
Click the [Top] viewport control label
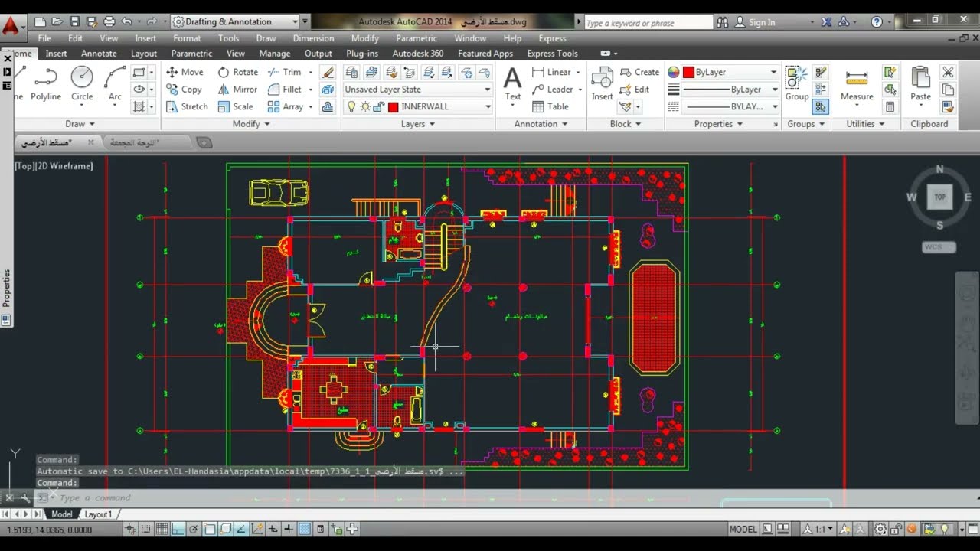[26, 166]
